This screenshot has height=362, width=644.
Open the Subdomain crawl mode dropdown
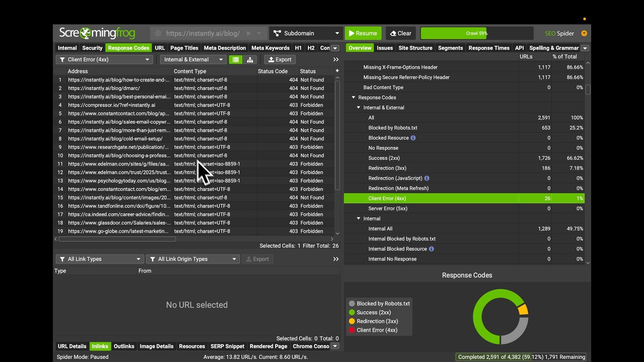pyautogui.click(x=306, y=34)
